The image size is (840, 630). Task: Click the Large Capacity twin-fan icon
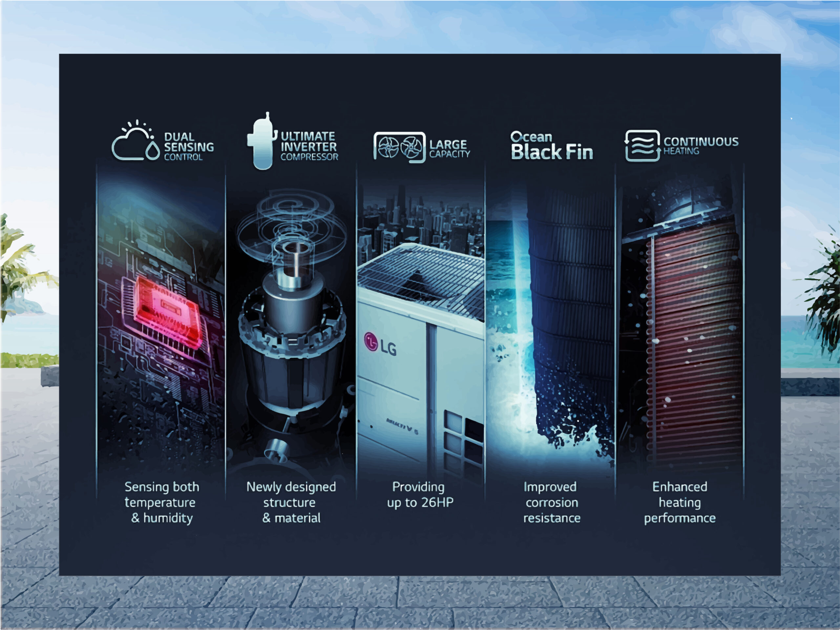point(400,147)
